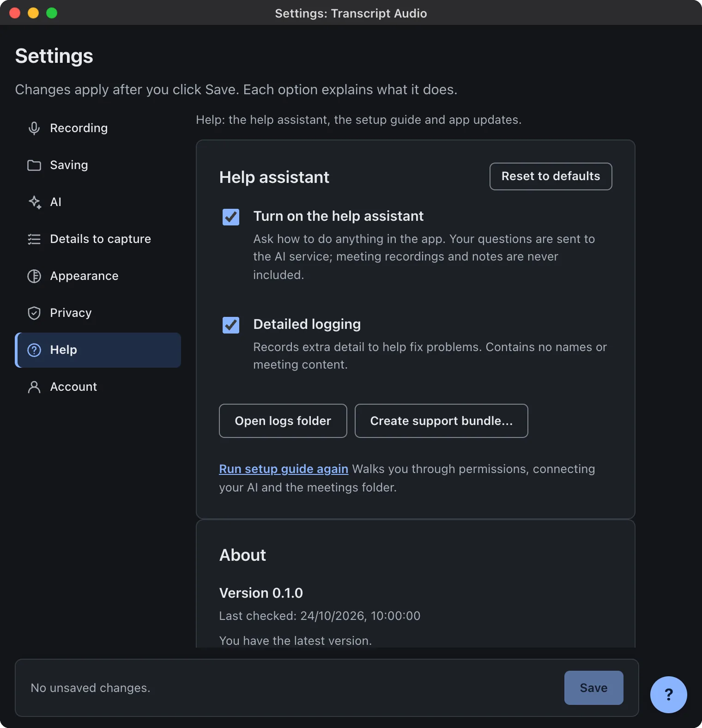Click Create support bundle button

tap(441, 421)
